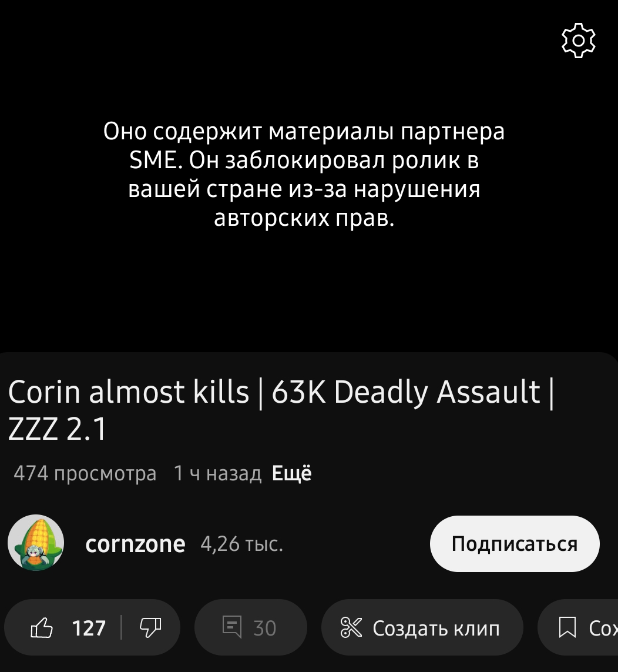Image resolution: width=618 pixels, height=672 pixels.
Task: Expand description with Ещё
Action: tap(291, 473)
